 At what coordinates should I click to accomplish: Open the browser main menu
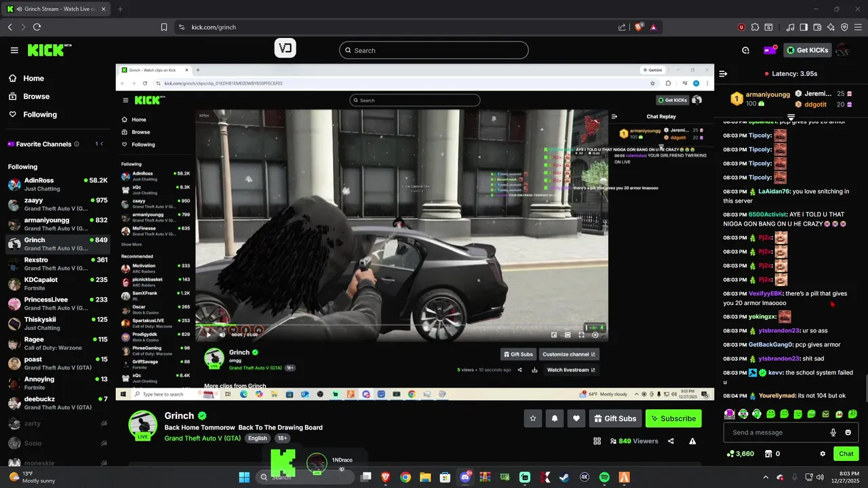point(858,27)
